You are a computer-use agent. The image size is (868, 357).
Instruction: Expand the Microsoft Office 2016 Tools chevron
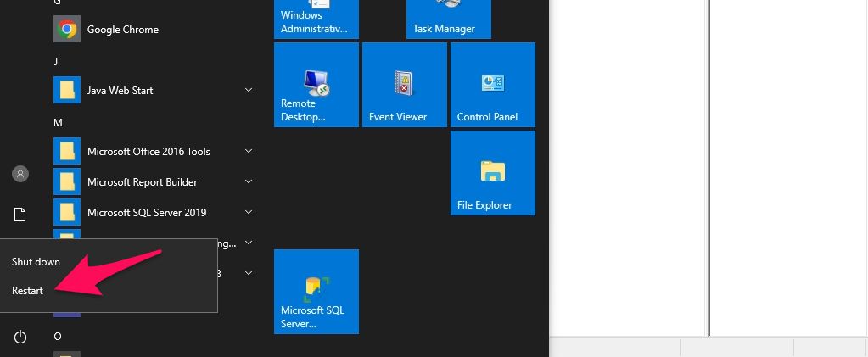point(249,151)
